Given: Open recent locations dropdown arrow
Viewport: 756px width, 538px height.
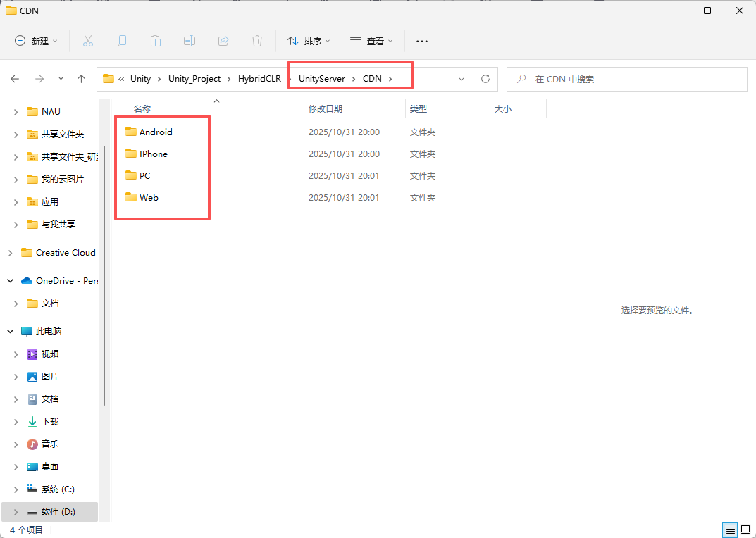Looking at the screenshot, I should 61,79.
